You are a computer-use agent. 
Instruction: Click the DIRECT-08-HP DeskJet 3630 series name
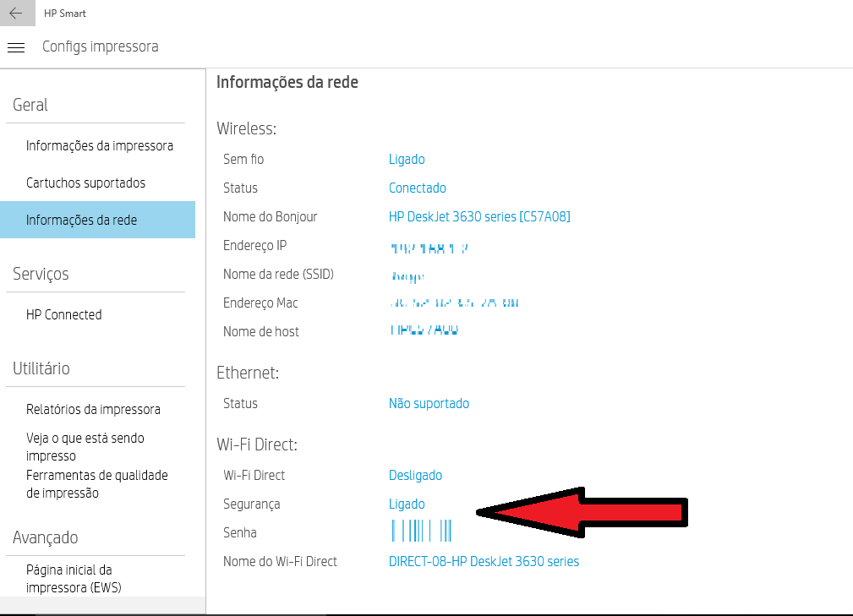pyautogui.click(x=484, y=561)
